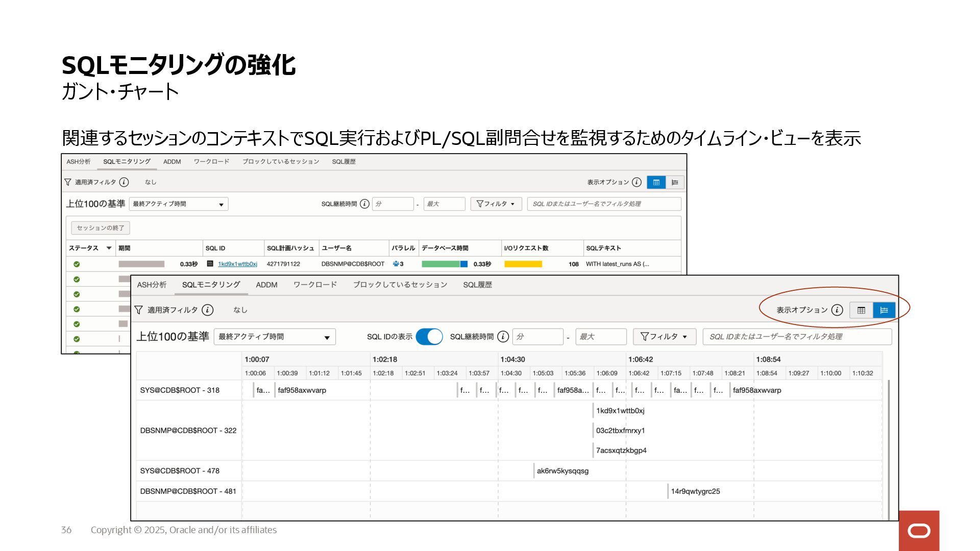
Task: Click info icon beside SQL継続時間 in front window
Action: coord(503,337)
